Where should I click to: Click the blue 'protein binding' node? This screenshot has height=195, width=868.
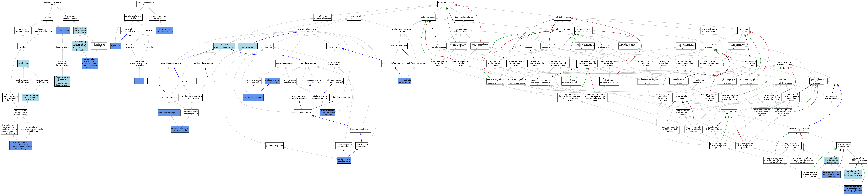[63, 30]
